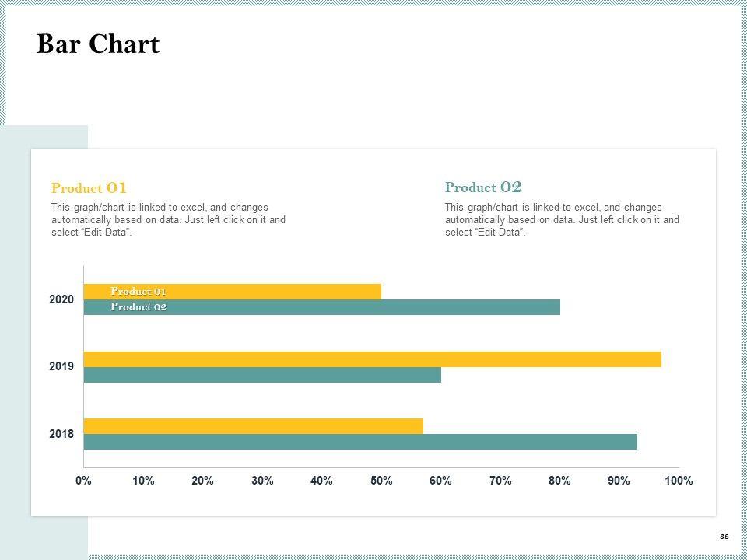Click the 80% axis tick label
This screenshot has width=747, height=560.
coord(559,481)
